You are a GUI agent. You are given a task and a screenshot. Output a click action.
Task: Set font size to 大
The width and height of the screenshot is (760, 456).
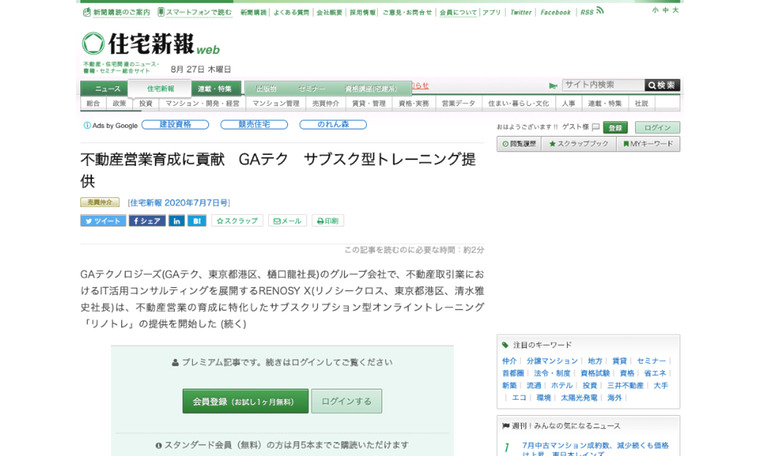pos(675,10)
